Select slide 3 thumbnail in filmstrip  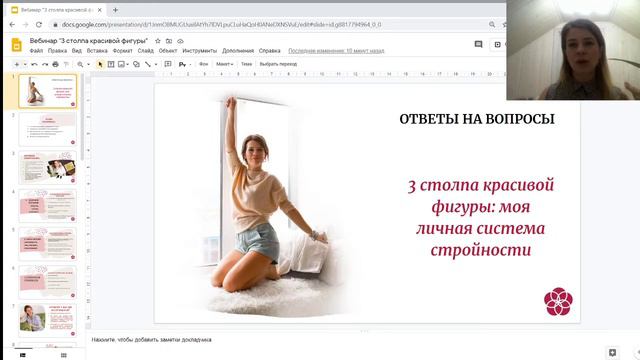tap(47, 167)
